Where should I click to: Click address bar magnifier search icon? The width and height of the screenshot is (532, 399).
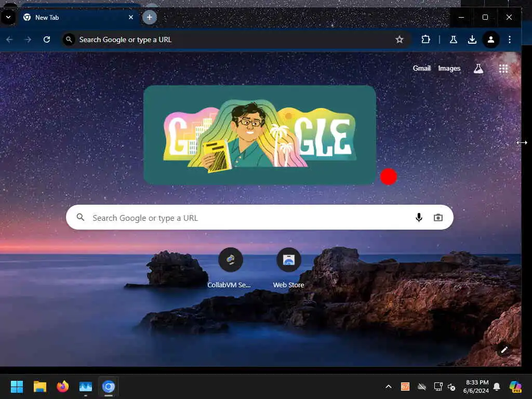point(69,39)
